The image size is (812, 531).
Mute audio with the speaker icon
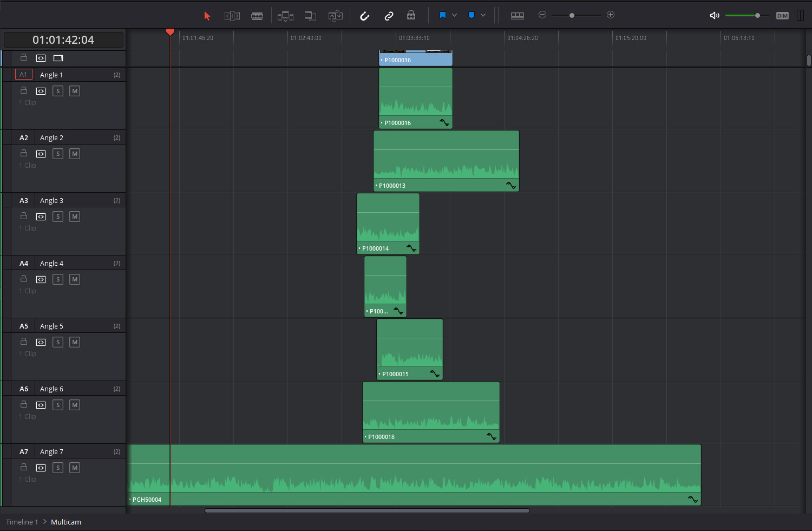pos(715,15)
